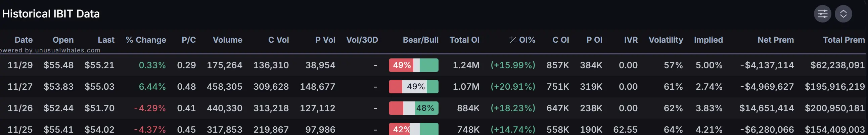Select the Net Prem column header
Screen dimensions: 868x135
[x=775, y=40]
